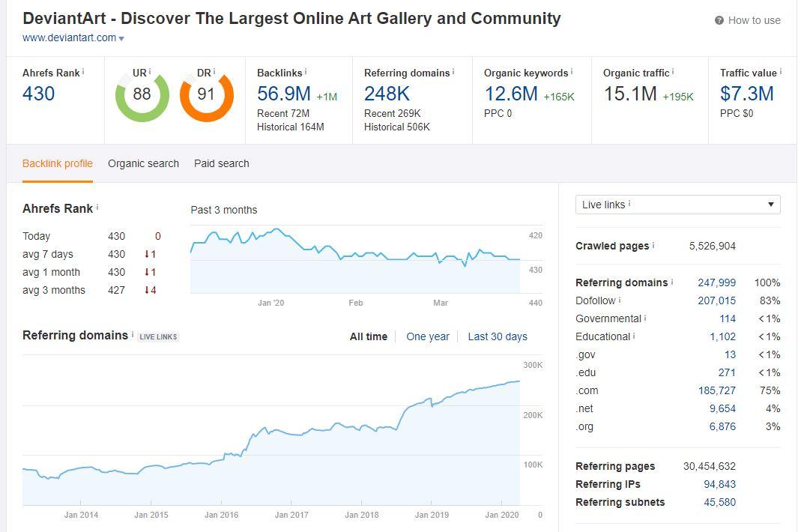Open the 56.9M backlinks count link
The height and width of the screenshot is (532, 807).
click(283, 94)
